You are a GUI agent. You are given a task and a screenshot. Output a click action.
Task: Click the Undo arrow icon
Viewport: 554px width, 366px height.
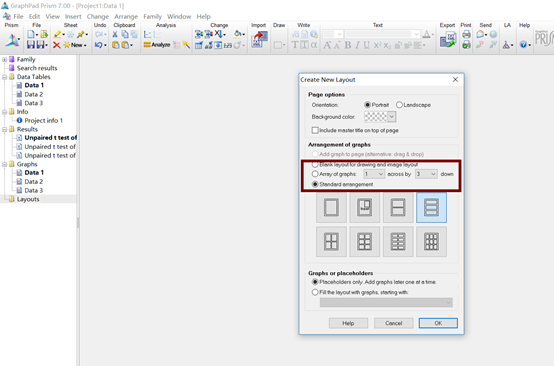(x=99, y=45)
